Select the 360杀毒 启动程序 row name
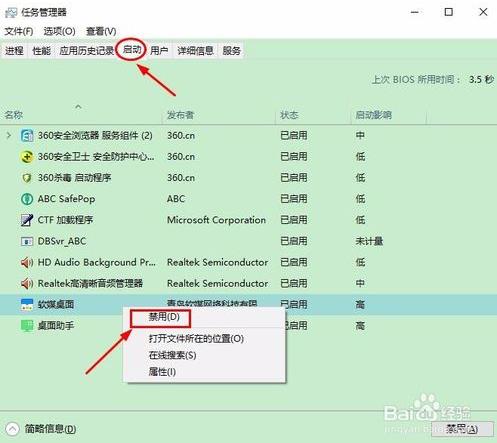 point(74,178)
